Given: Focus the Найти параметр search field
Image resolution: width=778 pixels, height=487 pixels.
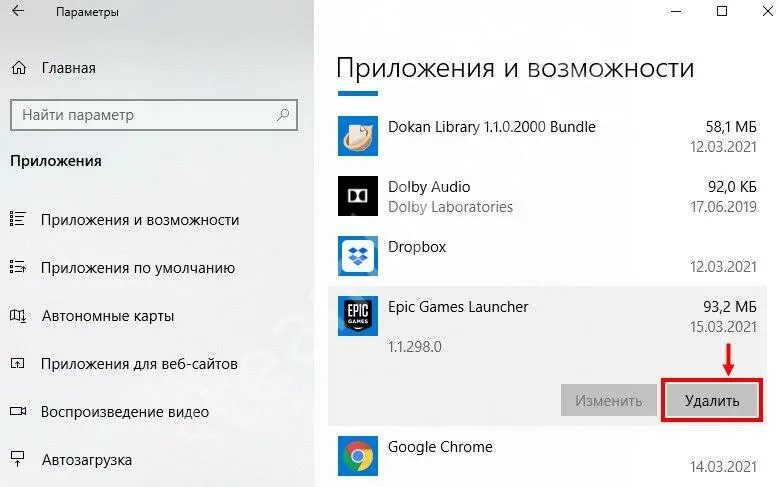Looking at the screenshot, I should [154, 115].
